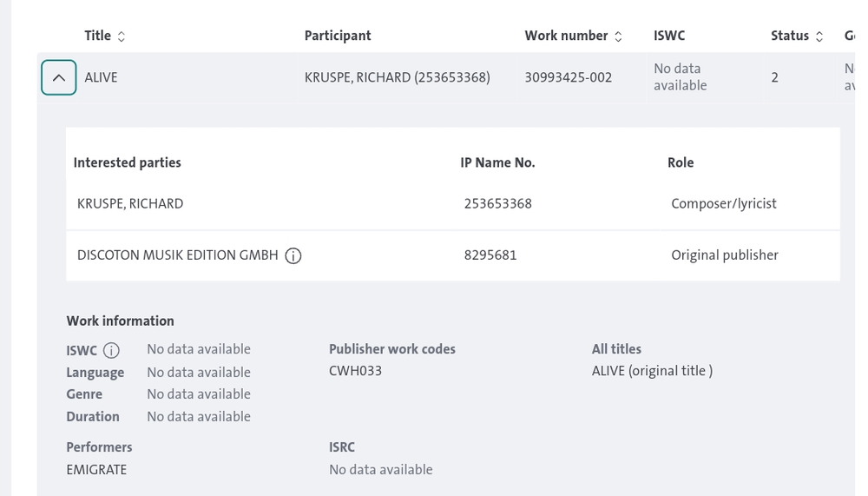Image resolution: width=868 pixels, height=496 pixels.
Task: Select the Composer/lyricist role
Action: [724, 204]
